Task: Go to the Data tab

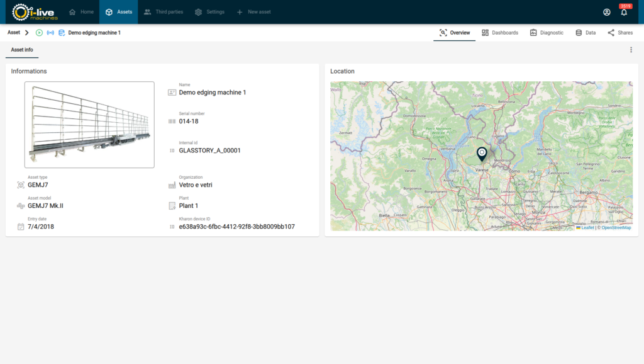Action: (585, 33)
